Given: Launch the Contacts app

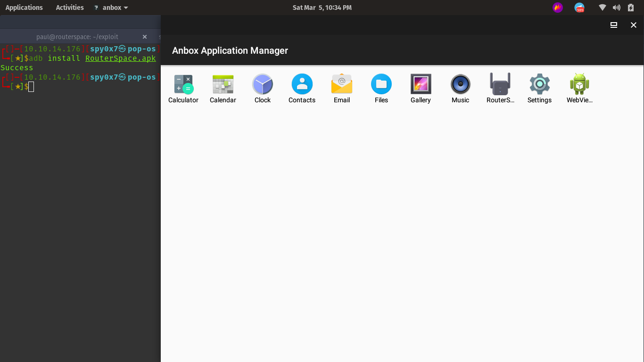Looking at the screenshot, I should (302, 88).
